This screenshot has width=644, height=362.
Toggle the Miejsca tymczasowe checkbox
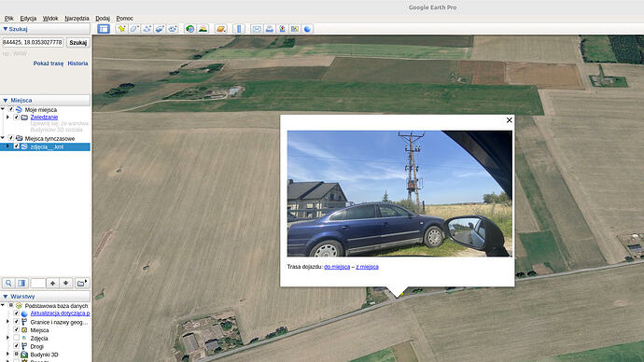point(11,138)
